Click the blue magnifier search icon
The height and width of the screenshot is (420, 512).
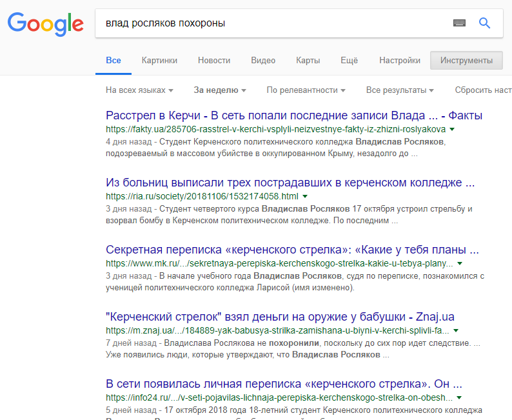pos(484,23)
